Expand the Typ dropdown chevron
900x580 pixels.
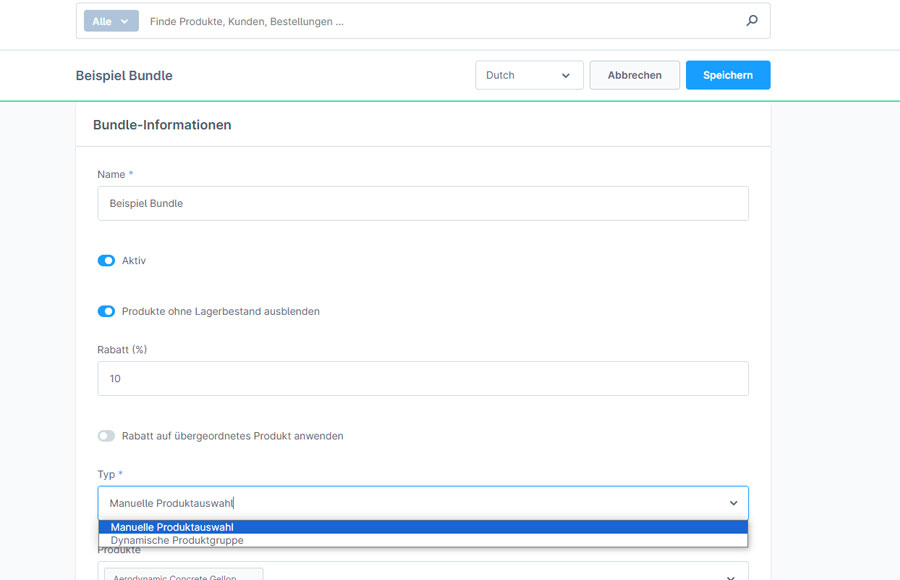(733, 503)
